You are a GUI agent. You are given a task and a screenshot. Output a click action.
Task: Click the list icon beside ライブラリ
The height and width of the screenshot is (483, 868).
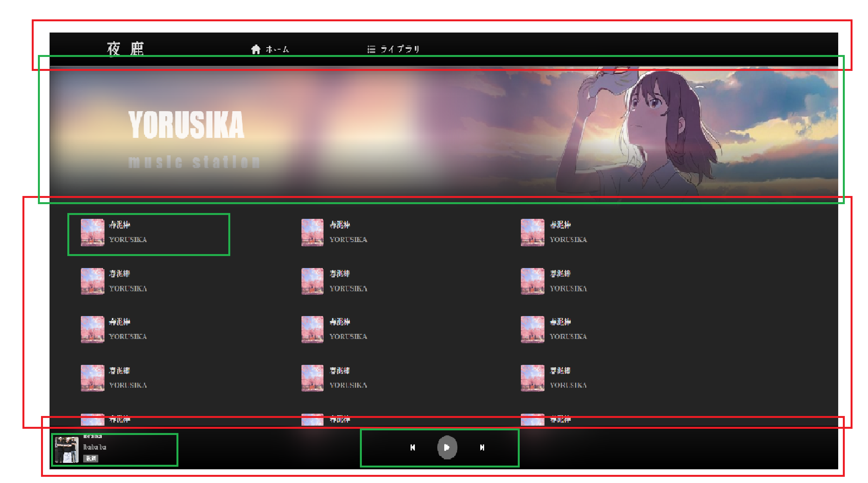coord(371,50)
